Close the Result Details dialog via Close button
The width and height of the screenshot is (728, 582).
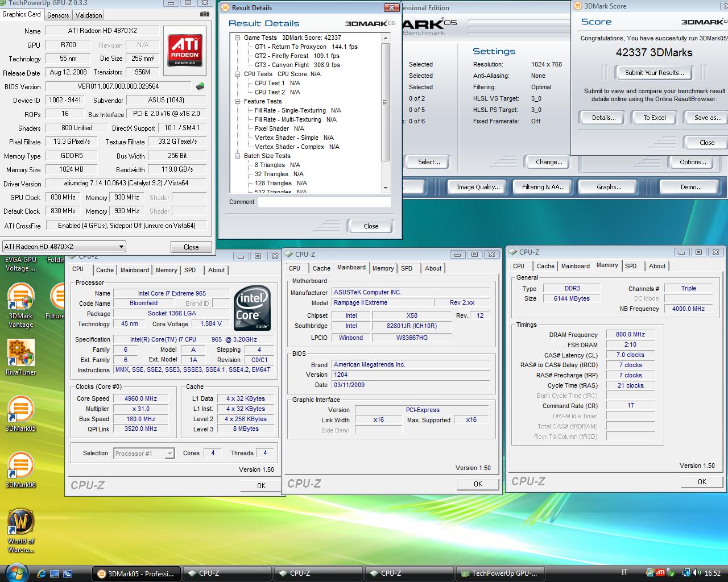coord(370,226)
